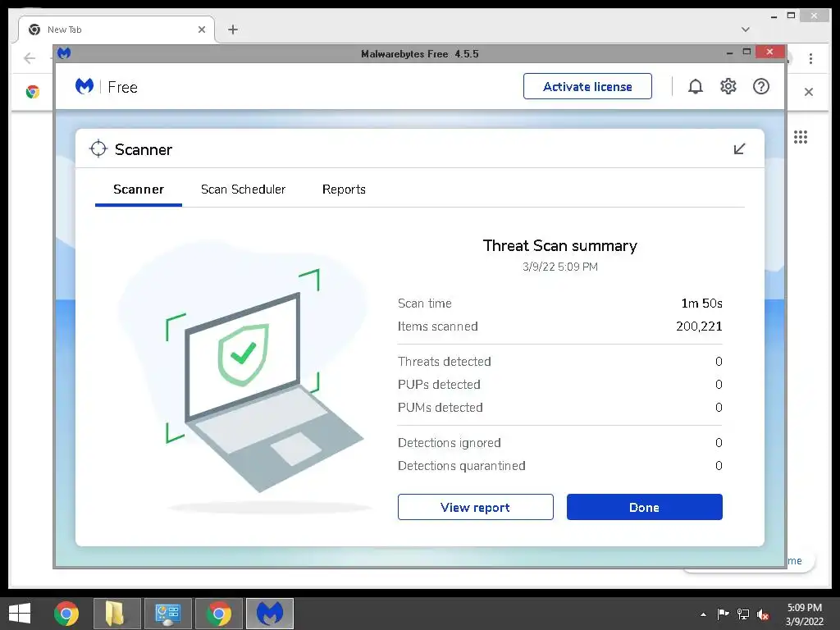
Task: Open File Explorer from taskbar
Action: (x=116, y=614)
